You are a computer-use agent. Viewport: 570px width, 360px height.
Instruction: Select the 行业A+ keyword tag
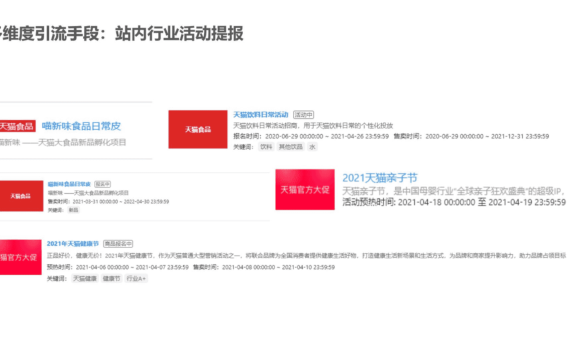click(136, 279)
